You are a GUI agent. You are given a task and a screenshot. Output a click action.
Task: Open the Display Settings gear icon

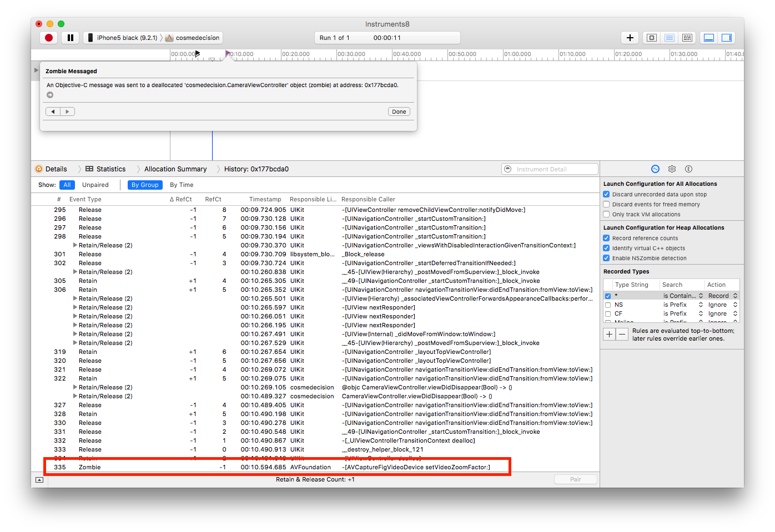click(672, 169)
